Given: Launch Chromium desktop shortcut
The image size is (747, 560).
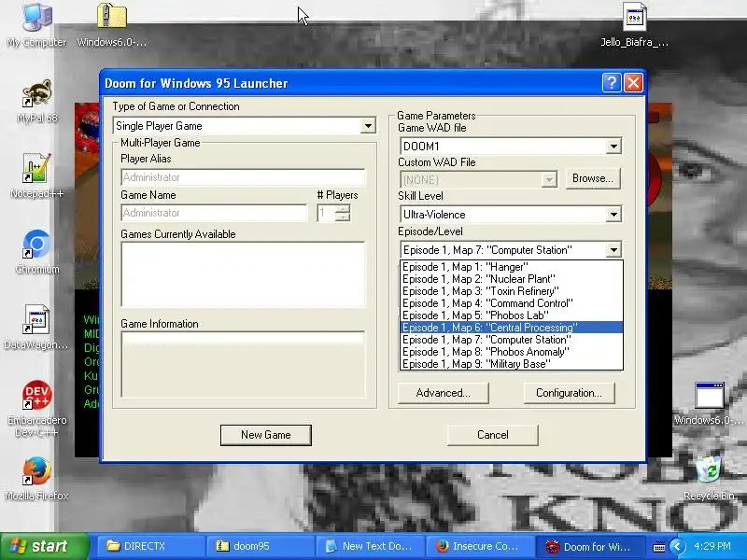Looking at the screenshot, I should point(36,251).
